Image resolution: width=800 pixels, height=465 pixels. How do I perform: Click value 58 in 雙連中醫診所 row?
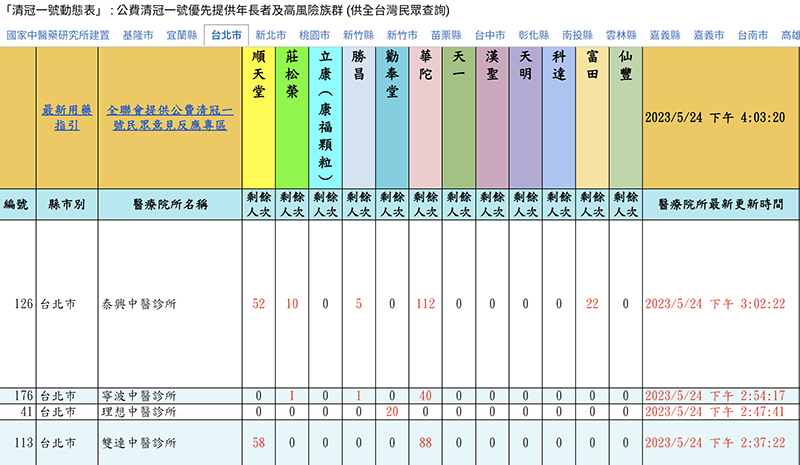[259, 443]
